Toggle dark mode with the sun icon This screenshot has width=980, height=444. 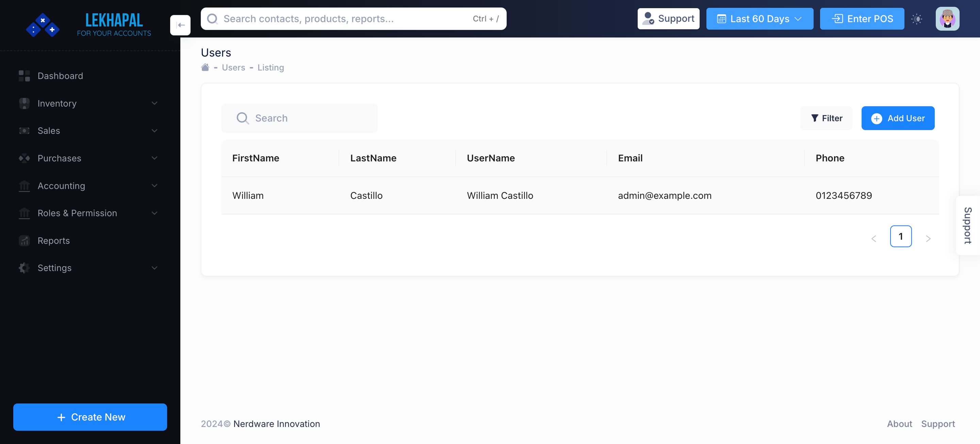tap(917, 19)
